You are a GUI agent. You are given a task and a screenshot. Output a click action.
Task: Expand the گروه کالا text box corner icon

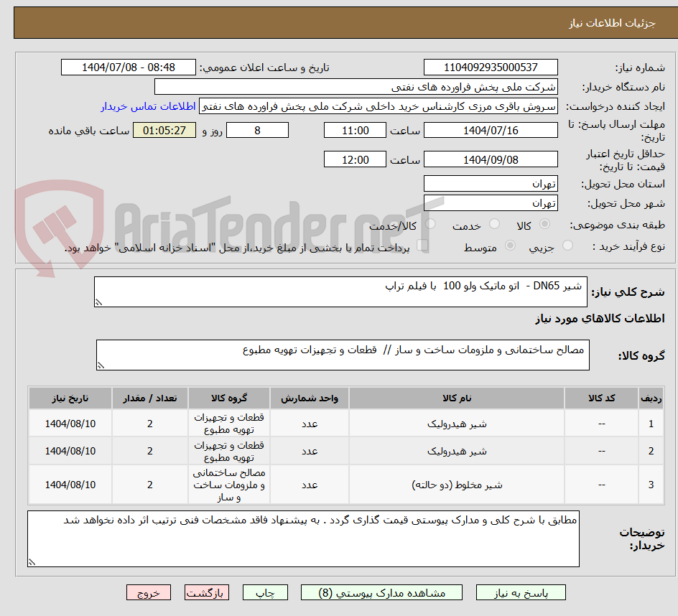point(101,365)
